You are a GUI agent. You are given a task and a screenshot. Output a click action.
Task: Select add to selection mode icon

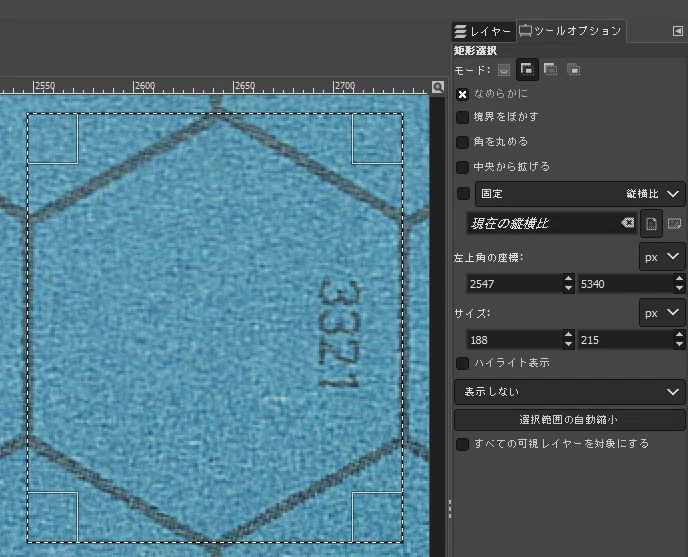click(x=527, y=69)
